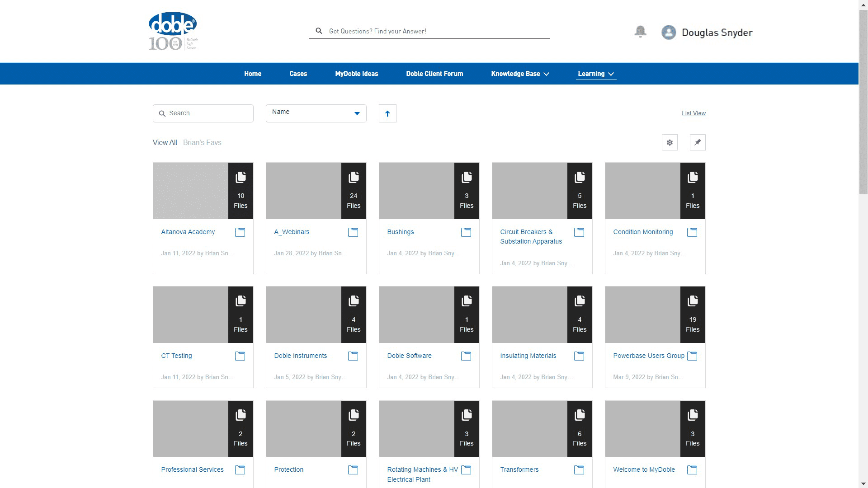
Task: Click the Doble 100 logo
Action: (x=174, y=31)
